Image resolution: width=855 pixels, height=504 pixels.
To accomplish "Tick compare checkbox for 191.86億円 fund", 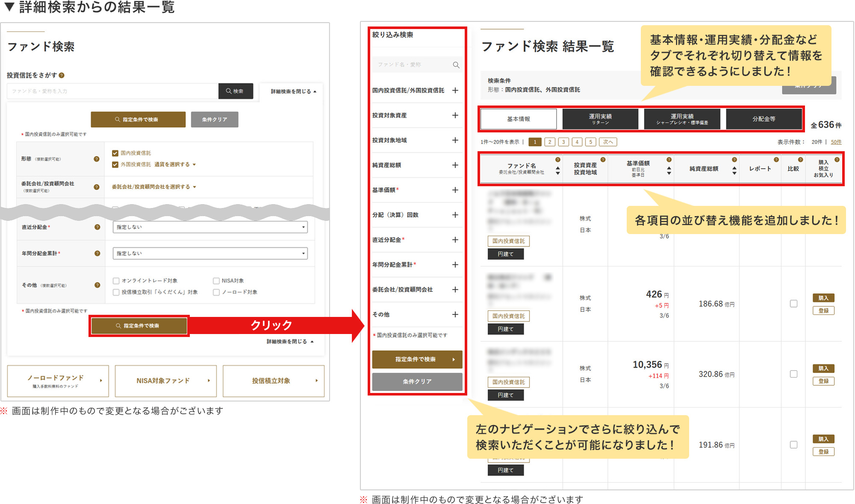I will [x=793, y=445].
